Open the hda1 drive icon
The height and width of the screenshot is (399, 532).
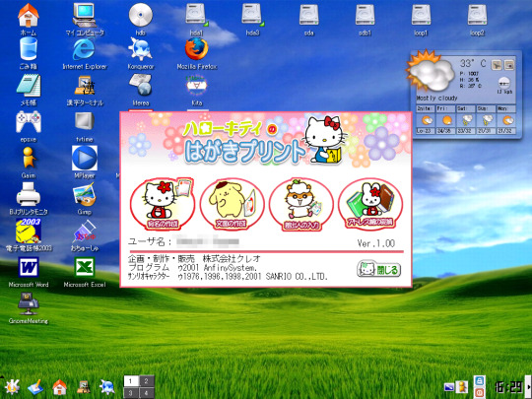click(x=196, y=20)
